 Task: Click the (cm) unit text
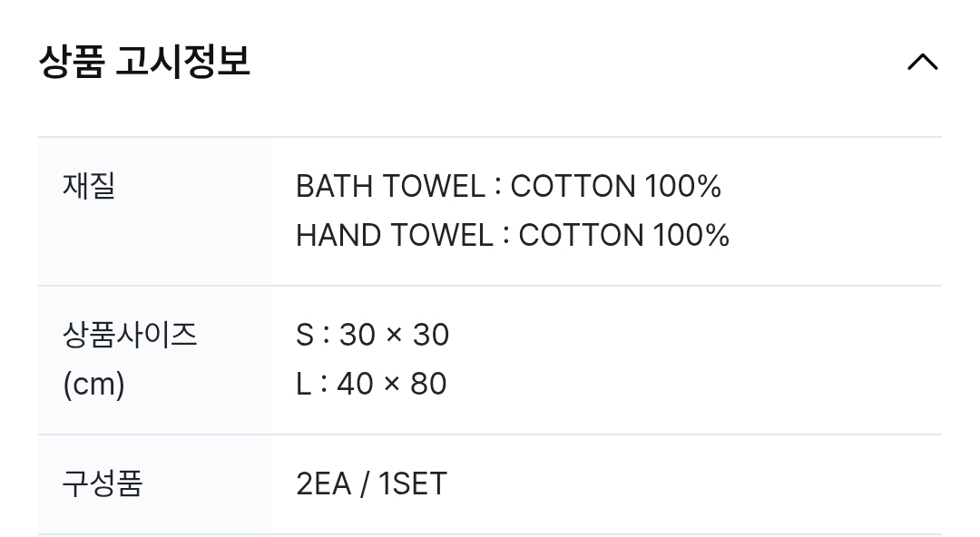coord(93,385)
